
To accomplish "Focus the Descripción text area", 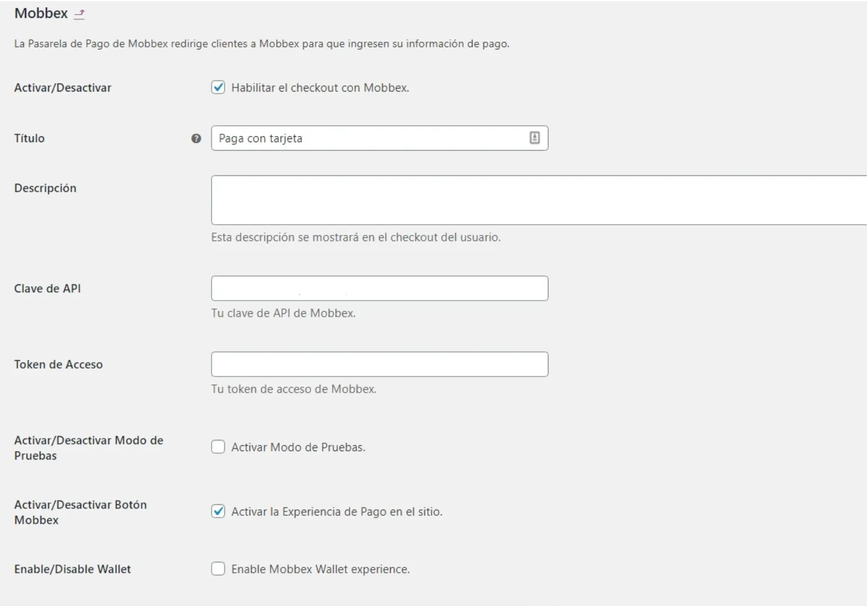I will coord(539,200).
